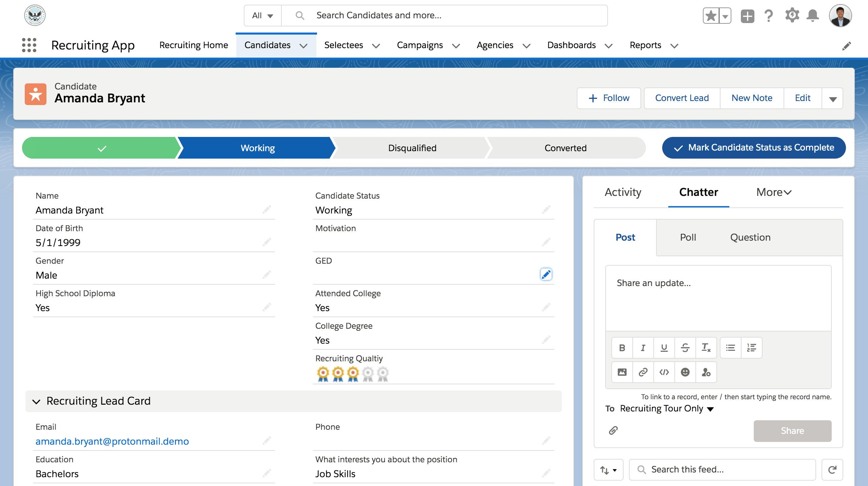Screen dimensions: 868x486
Task: Click the Italic formatting icon
Action: 643,347
